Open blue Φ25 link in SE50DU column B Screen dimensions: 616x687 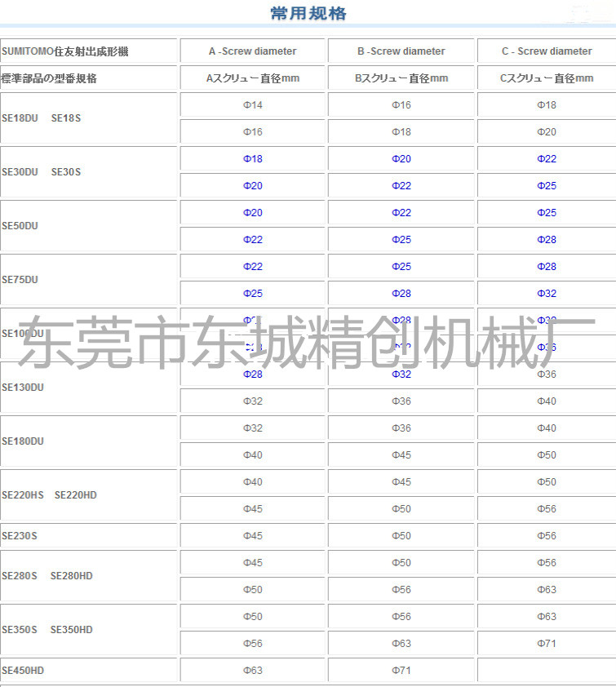401,240
